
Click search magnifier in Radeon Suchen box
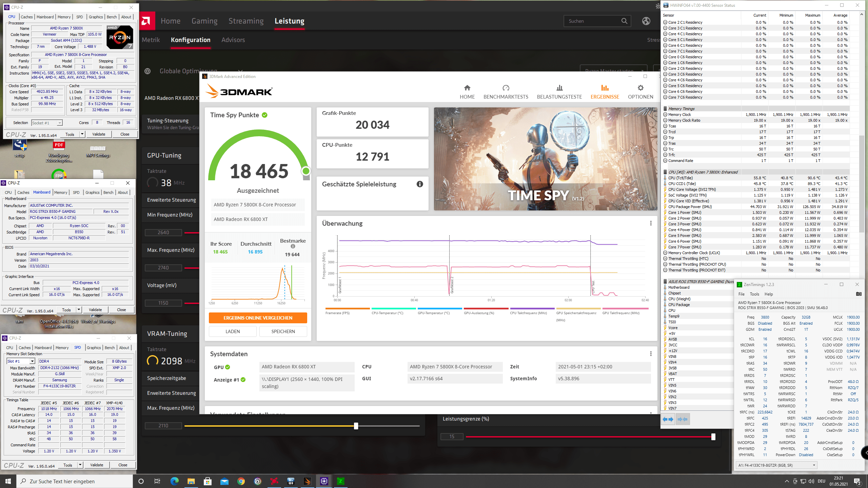pos(624,21)
